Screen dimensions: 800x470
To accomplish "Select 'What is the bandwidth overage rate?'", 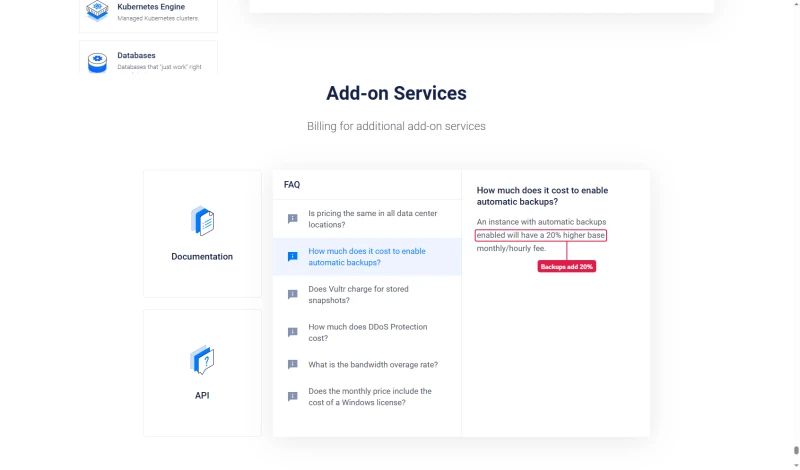I will (367, 364).
